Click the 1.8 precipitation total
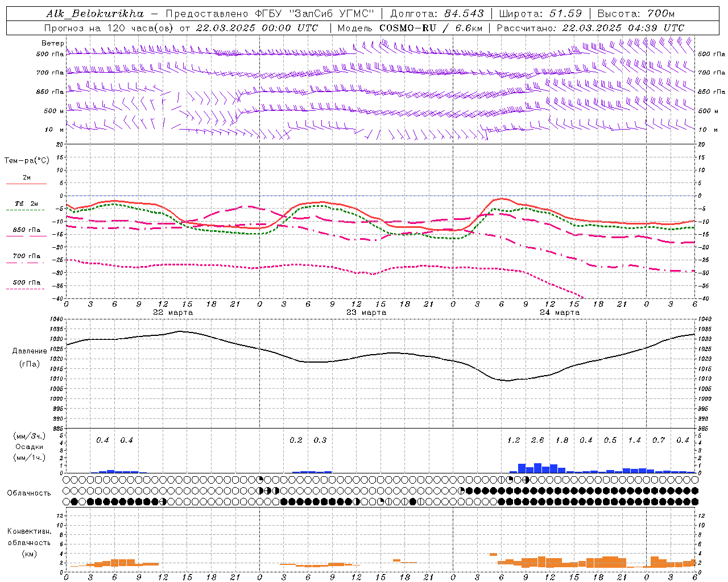 pyautogui.click(x=562, y=440)
